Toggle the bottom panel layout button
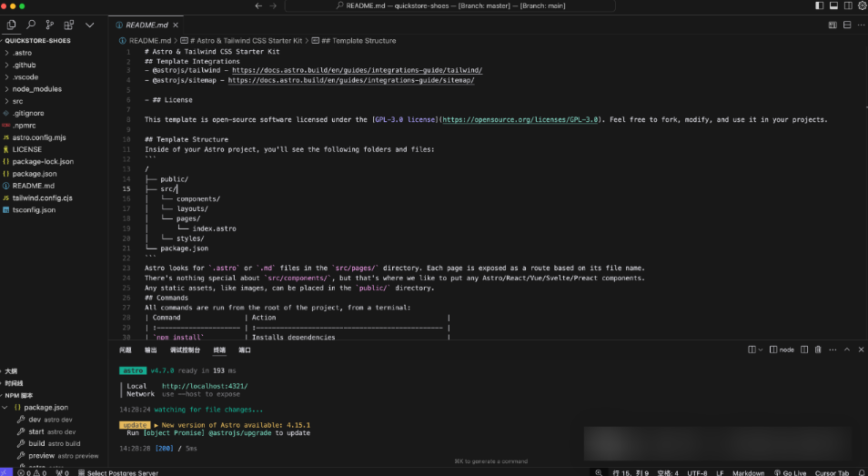 [833, 5]
